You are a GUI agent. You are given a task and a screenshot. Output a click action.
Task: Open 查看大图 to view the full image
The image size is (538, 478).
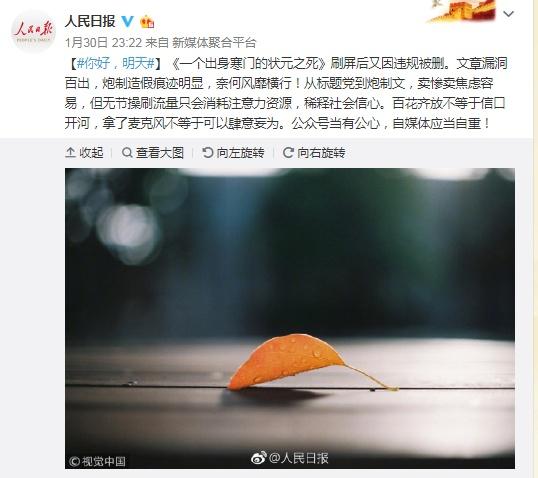(153, 152)
